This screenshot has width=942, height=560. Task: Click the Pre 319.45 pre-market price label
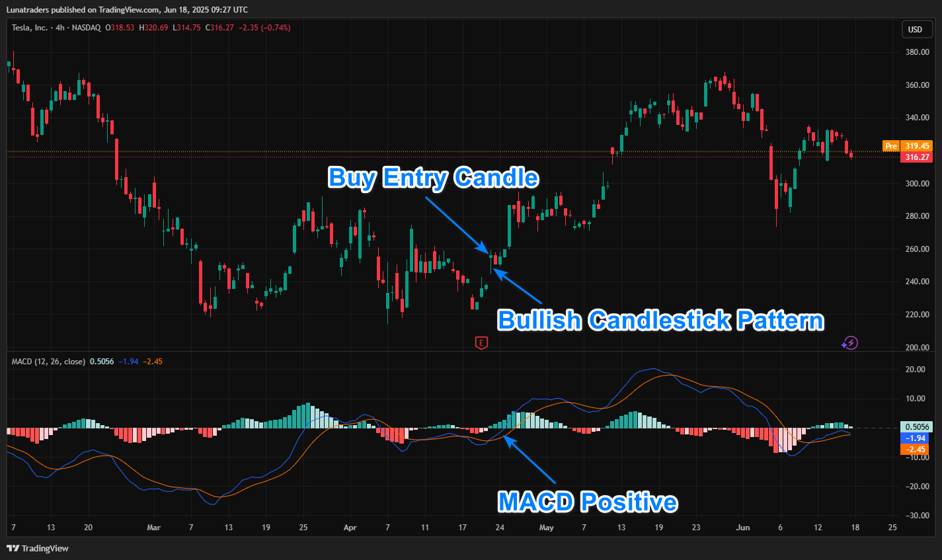(906, 146)
